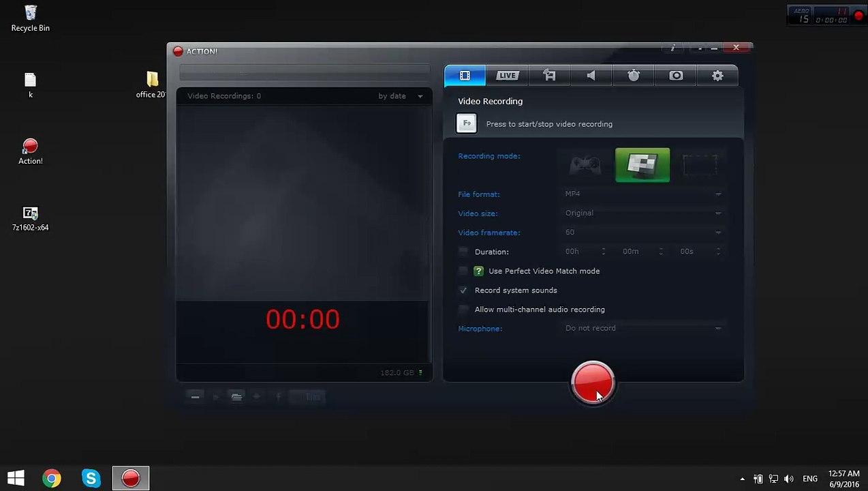
Task: Click the Facebook upload icon
Action: pyautogui.click(x=278, y=397)
